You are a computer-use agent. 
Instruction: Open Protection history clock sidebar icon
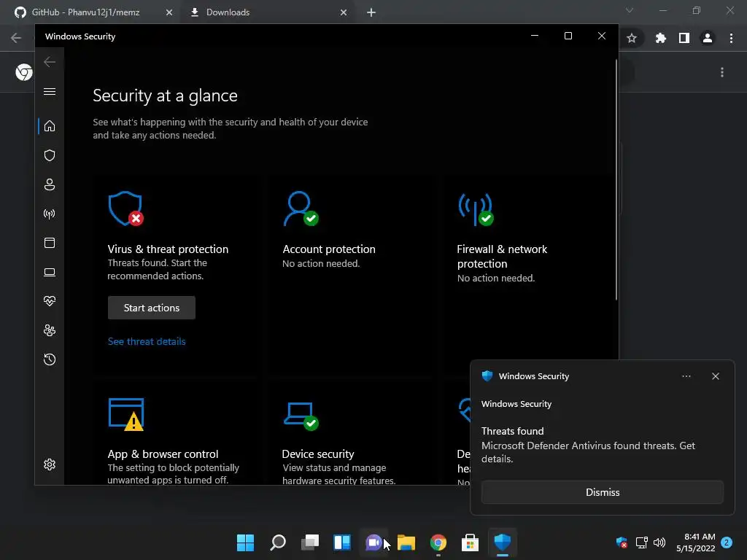click(x=50, y=359)
